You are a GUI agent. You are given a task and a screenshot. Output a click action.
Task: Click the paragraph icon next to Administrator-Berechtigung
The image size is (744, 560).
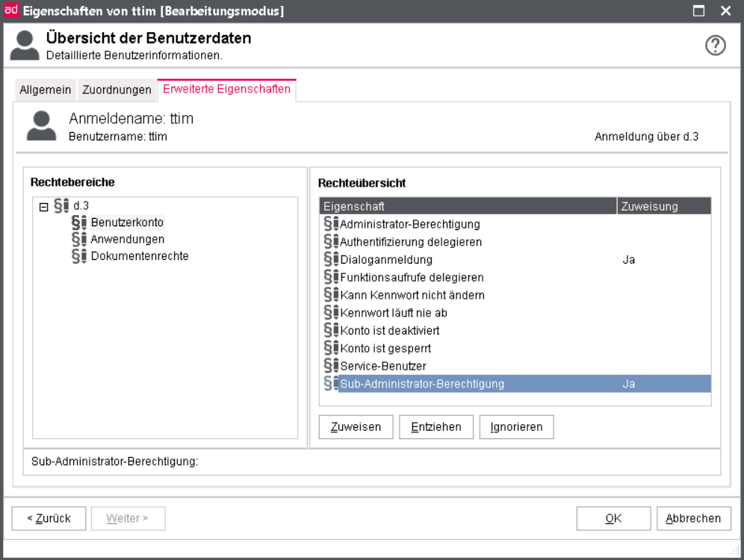click(331, 224)
